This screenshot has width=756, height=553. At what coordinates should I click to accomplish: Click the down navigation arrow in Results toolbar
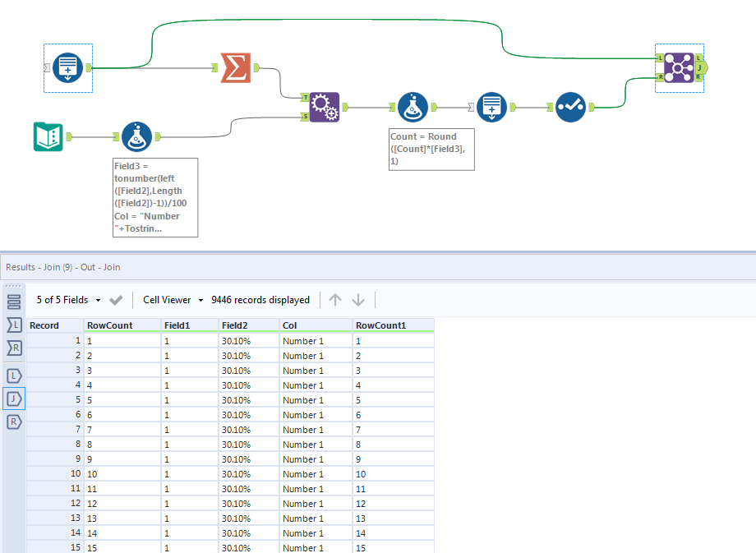pos(359,300)
